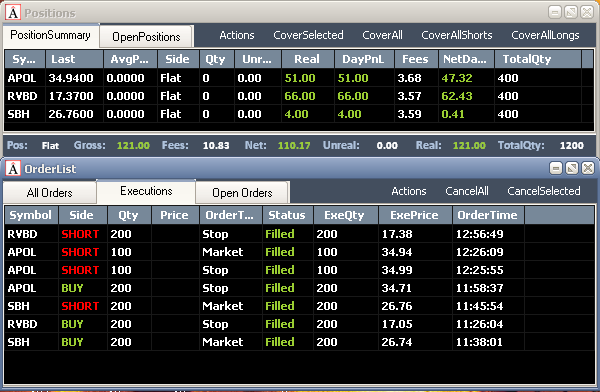Select the SBH SHORT order at 11:45:54

[x=300, y=306]
